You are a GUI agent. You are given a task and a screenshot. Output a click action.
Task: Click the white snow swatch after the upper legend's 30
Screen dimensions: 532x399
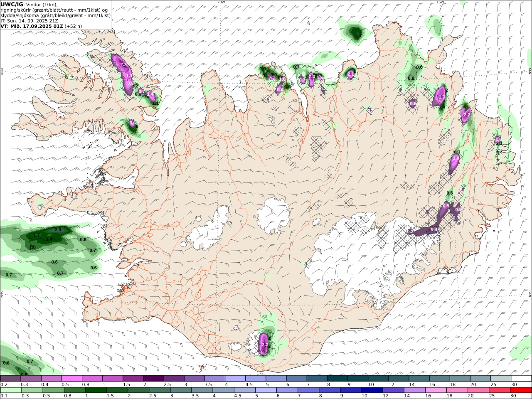tap(521, 378)
